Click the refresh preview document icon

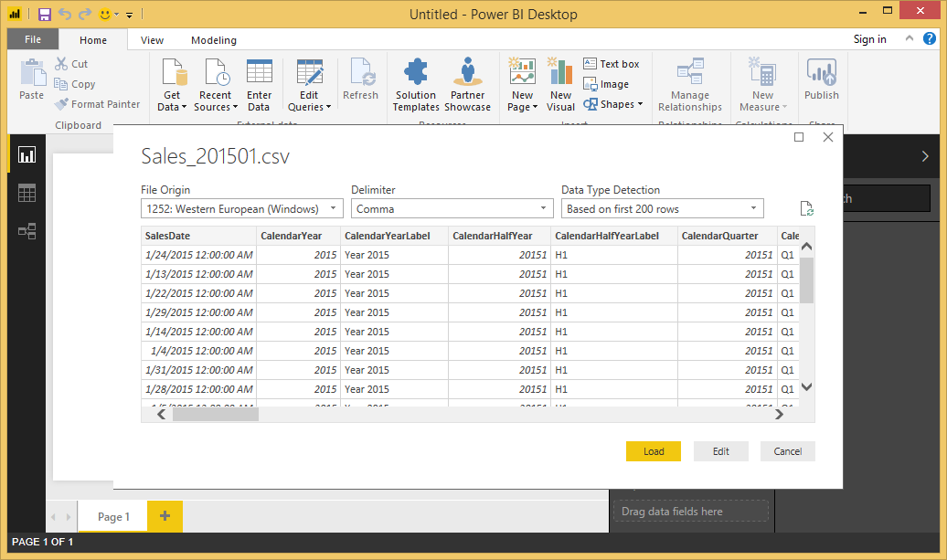[x=806, y=209]
